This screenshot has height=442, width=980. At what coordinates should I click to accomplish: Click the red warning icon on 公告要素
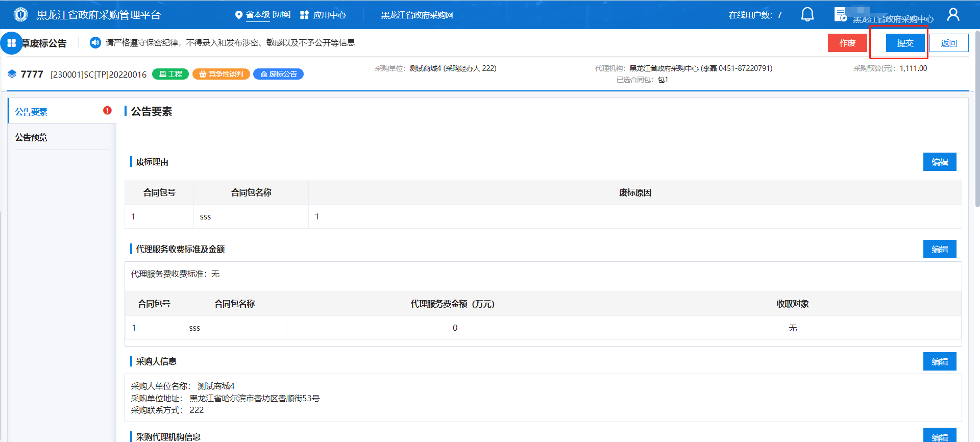pyautogui.click(x=107, y=110)
